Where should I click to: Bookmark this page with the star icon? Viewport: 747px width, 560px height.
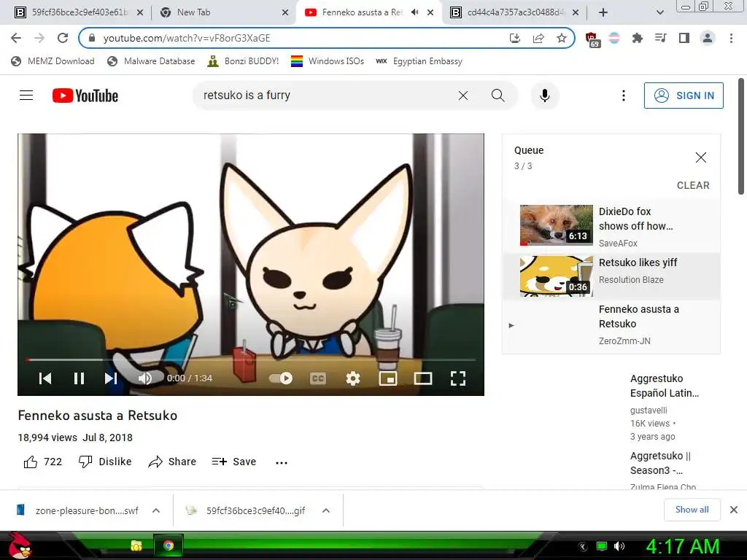562,38
